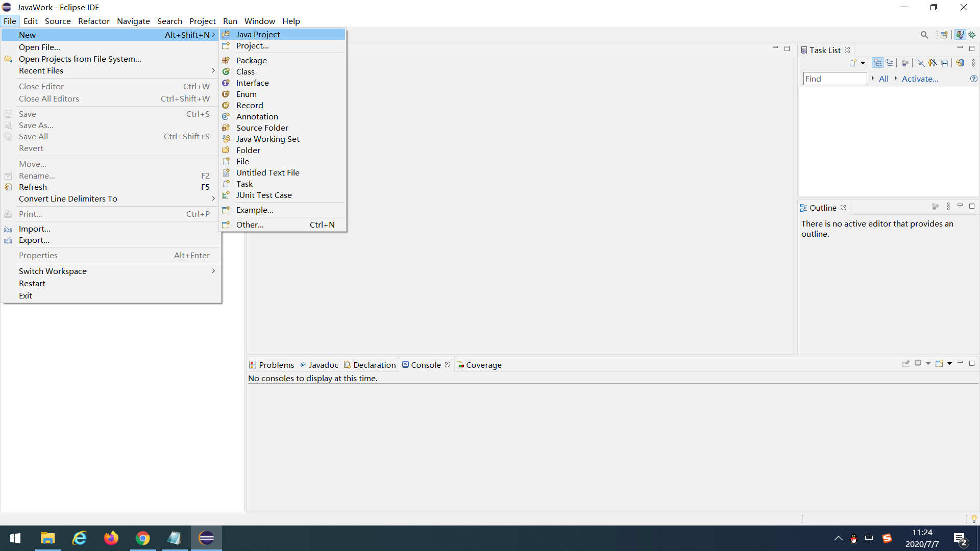
Task: Click Display Selected Console icon
Action: [918, 363]
